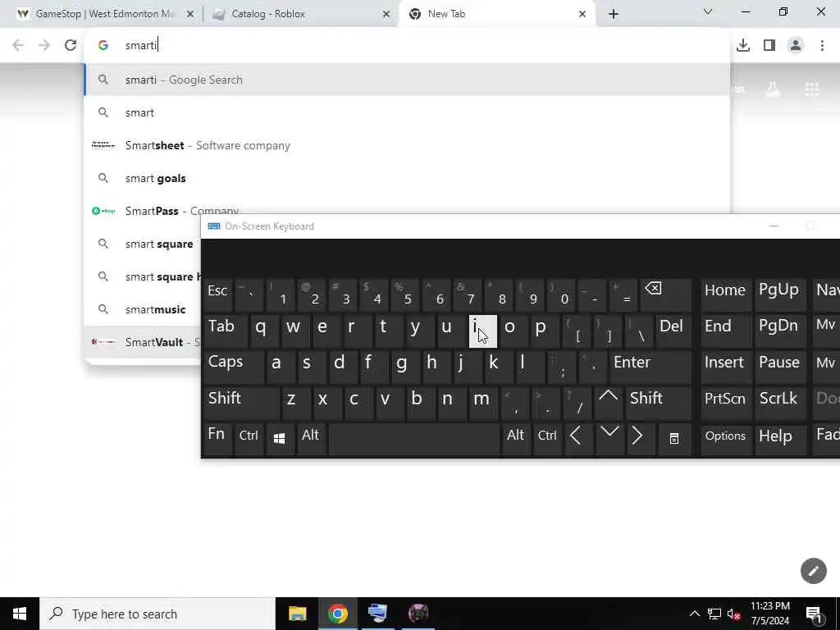Click the taskbar 'Type here to search' box
840x630 pixels.
(x=157, y=614)
